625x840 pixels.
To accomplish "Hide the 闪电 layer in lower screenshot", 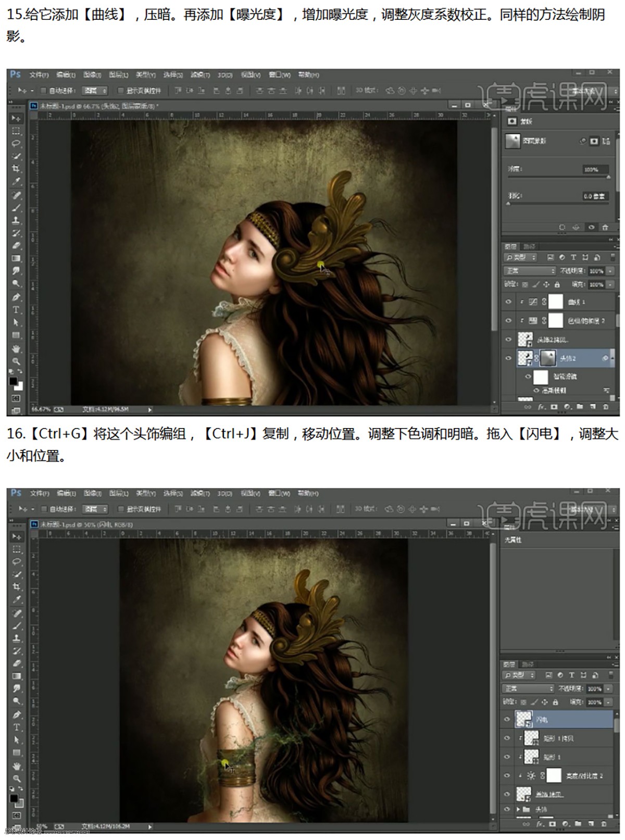I will (507, 719).
